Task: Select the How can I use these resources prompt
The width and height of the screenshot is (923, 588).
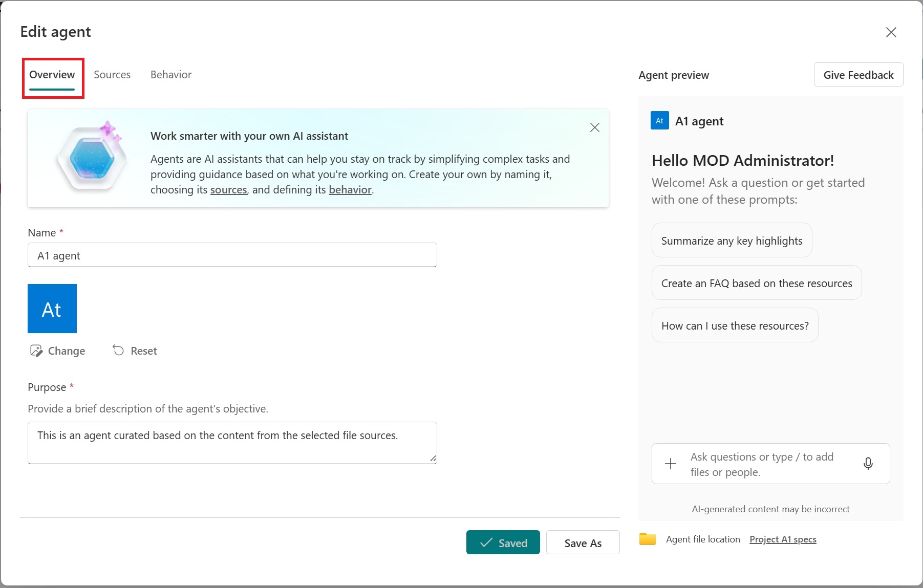Action: click(x=734, y=325)
